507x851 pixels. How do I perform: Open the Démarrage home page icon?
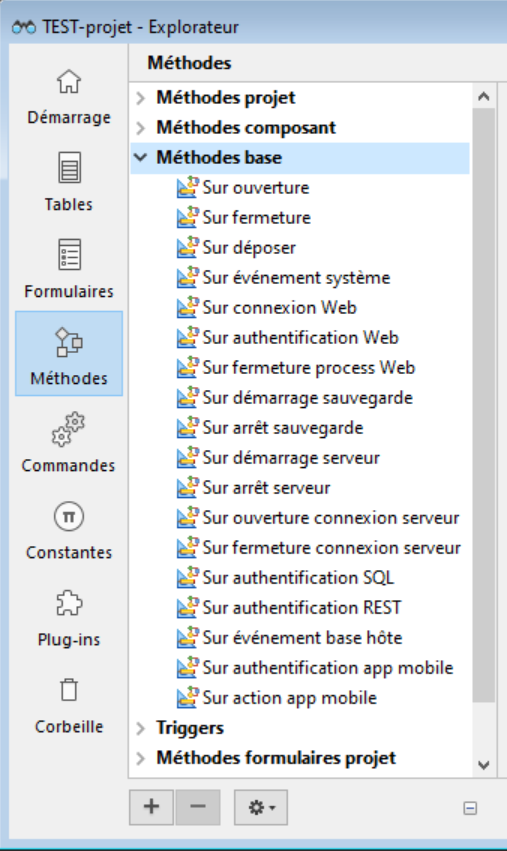coord(69,82)
